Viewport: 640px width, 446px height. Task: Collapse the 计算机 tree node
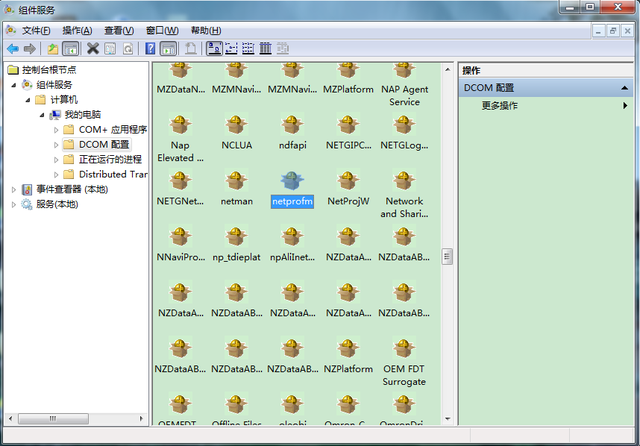pos(27,100)
